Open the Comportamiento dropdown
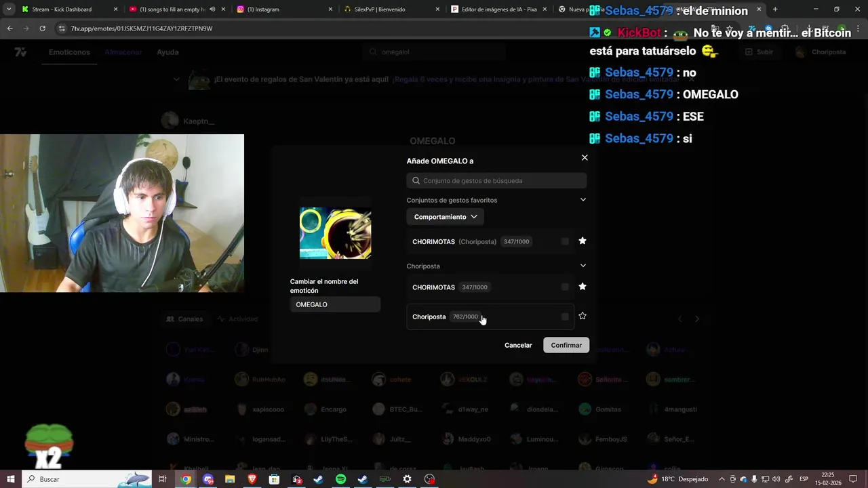Screen dimensions: 868x488 (446, 217)
